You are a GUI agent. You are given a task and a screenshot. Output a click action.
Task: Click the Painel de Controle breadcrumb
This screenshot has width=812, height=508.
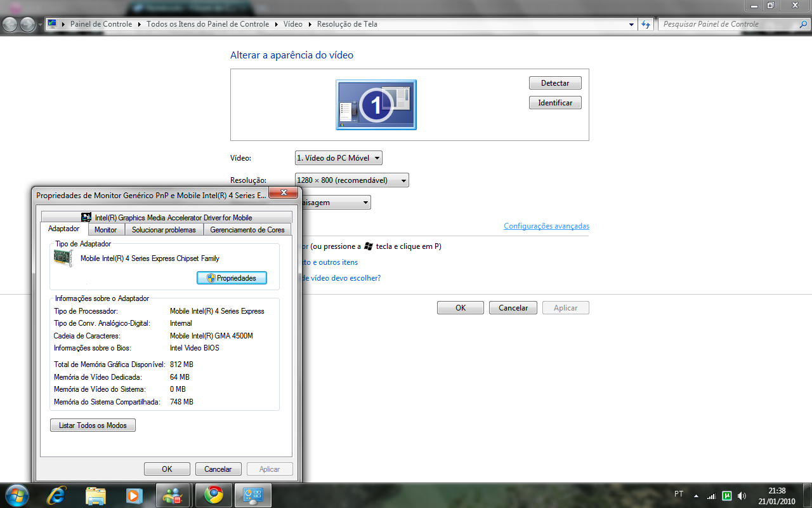tap(101, 24)
